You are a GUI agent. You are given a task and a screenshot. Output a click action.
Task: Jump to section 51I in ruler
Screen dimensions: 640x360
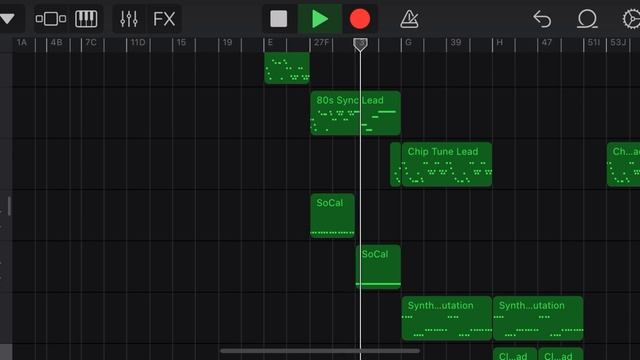tap(593, 42)
